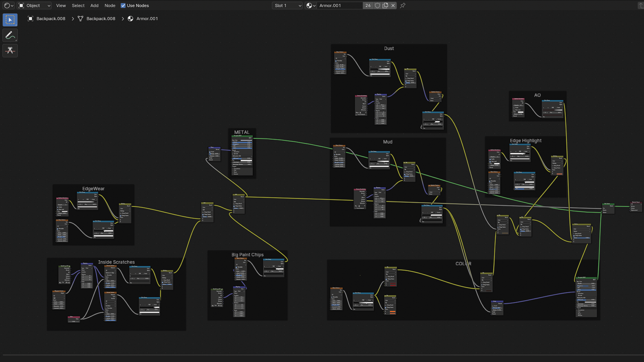
Task: Choose the Links Cut tool
Action: [x=10, y=51]
